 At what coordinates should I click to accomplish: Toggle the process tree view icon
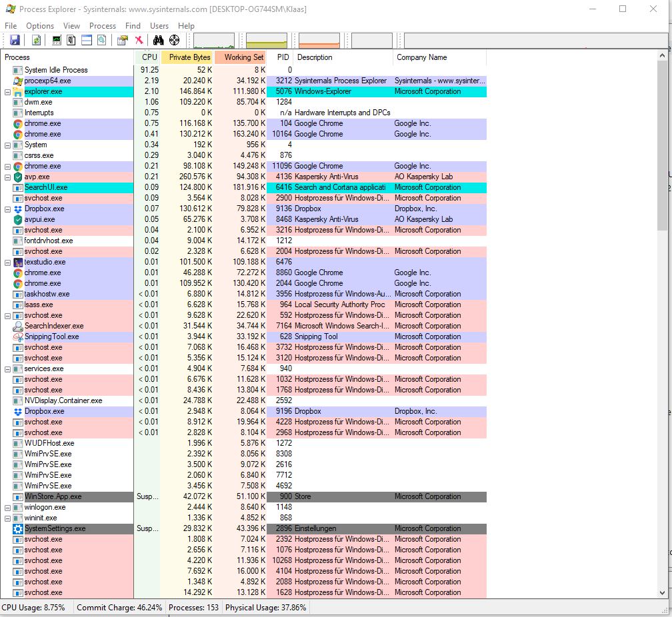tap(71, 40)
